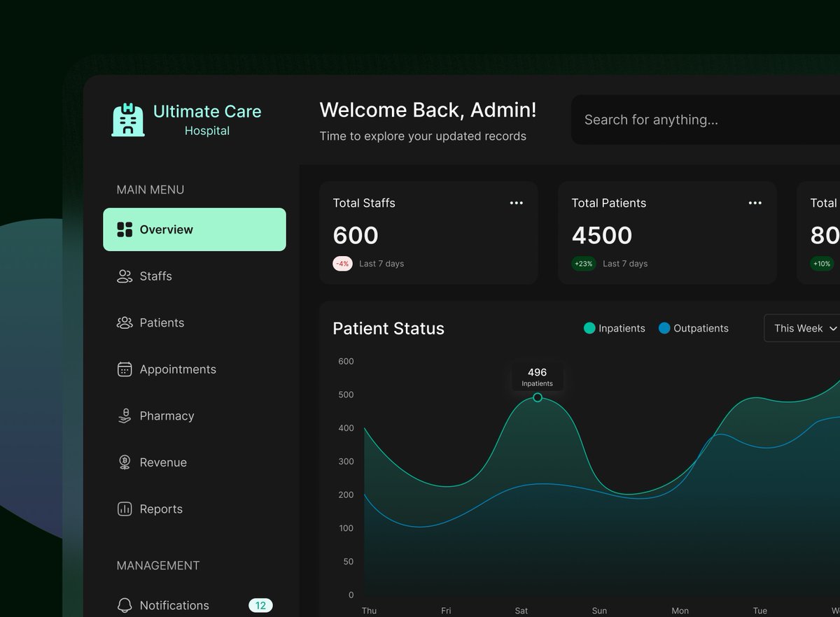
Task: Click Time to explore your updated records
Action: (423, 136)
